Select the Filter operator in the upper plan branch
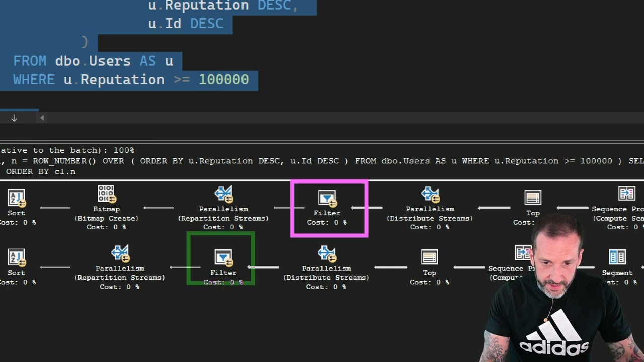The height and width of the screenshot is (362, 644). (x=327, y=199)
